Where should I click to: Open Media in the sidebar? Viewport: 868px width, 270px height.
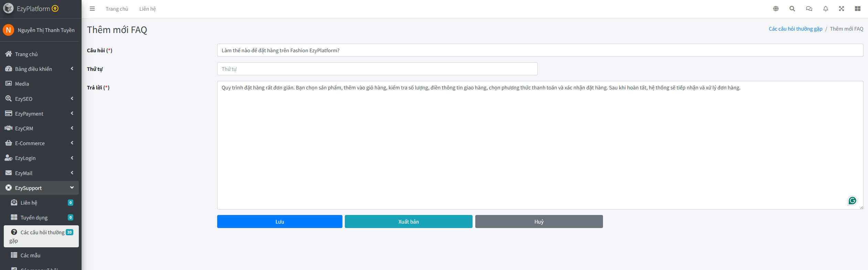[22, 84]
